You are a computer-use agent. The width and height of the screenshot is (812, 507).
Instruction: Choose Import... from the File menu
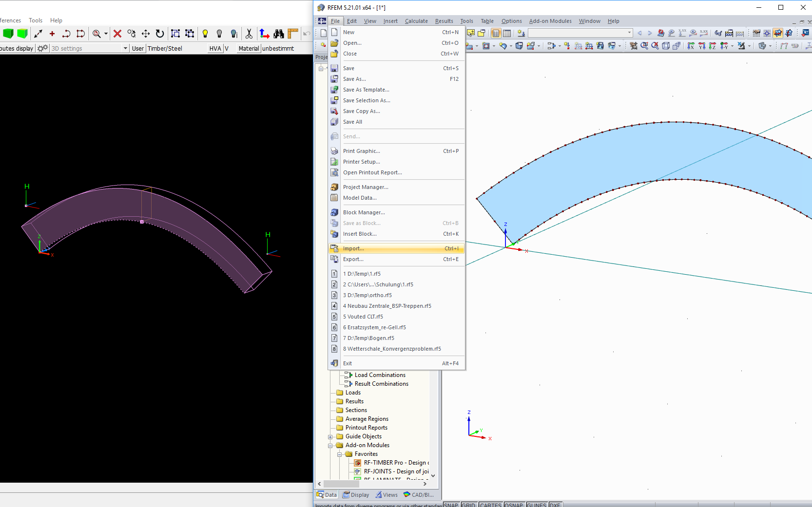click(353, 248)
